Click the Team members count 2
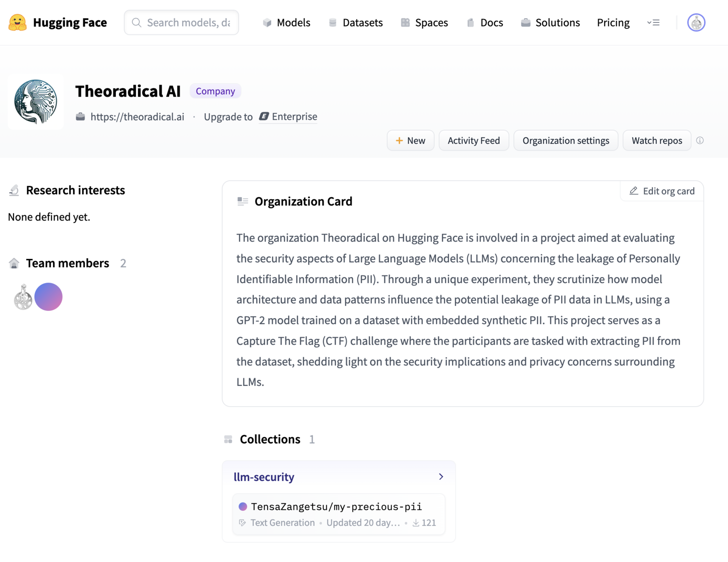The width and height of the screenshot is (728, 562). click(123, 263)
